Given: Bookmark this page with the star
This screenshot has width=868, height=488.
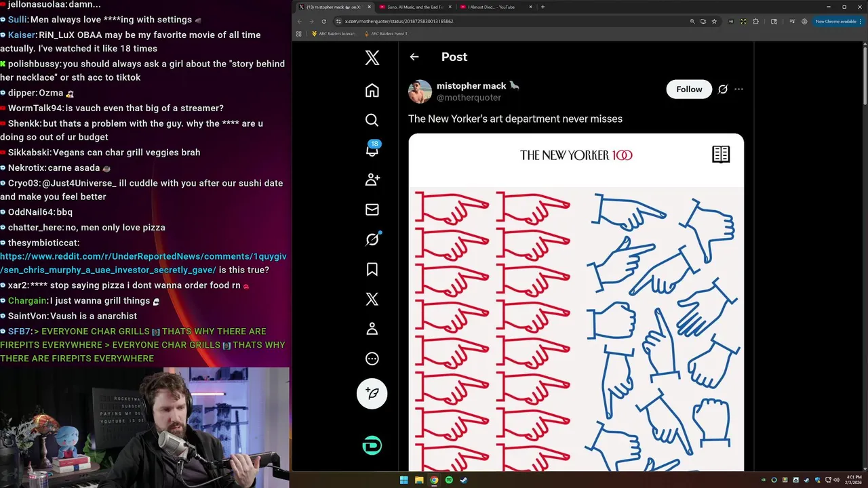Looking at the screenshot, I should click(714, 21).
